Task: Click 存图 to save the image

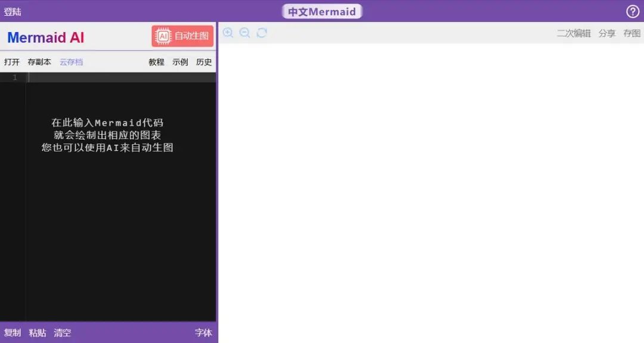Action: point(631,33)
